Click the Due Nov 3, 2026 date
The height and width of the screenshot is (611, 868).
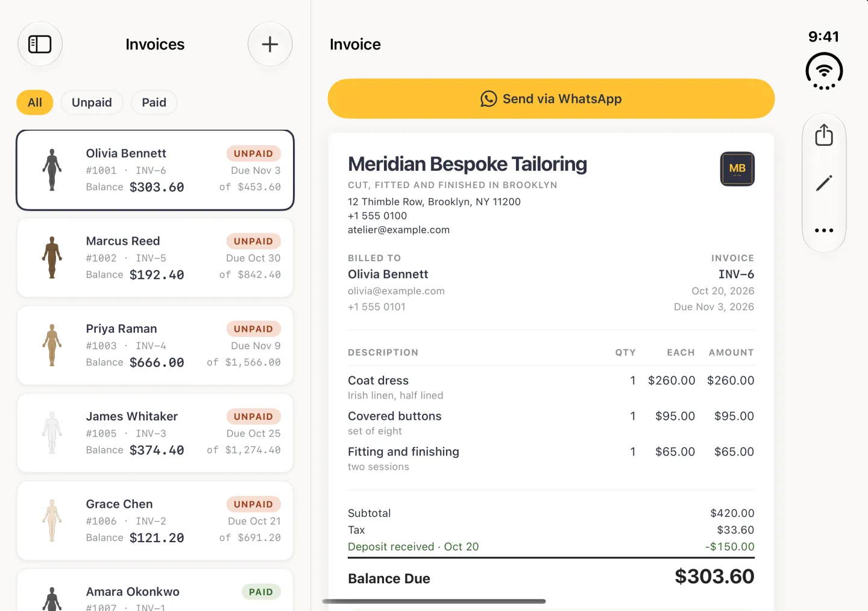point(714,307)
